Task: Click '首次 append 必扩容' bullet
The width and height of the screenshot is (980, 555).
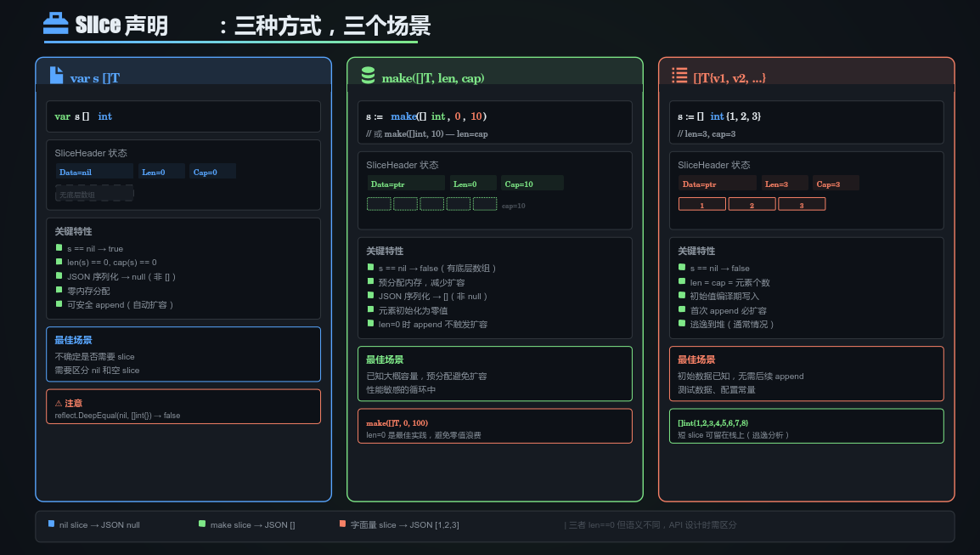Action: point(728,311)
